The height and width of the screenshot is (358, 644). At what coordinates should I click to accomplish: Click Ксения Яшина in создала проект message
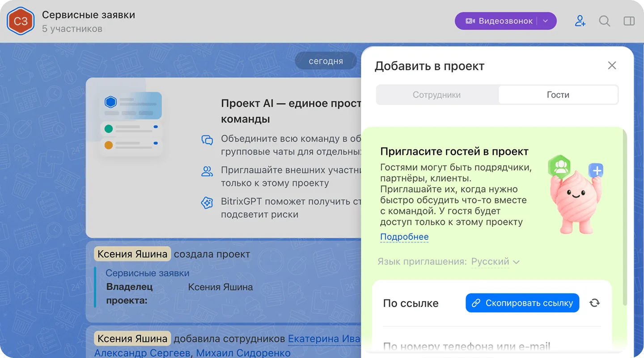[x=132, y=254]
